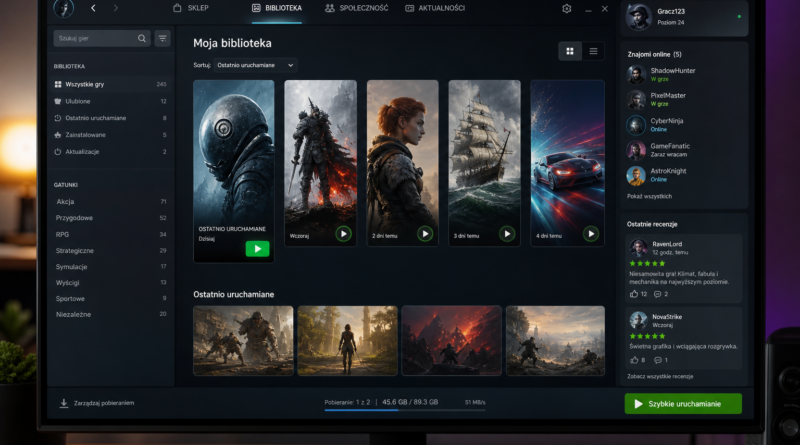Viewport: 800px width, 445px height.
Task: Open the Aktualności tab
Action: point(435,8)
